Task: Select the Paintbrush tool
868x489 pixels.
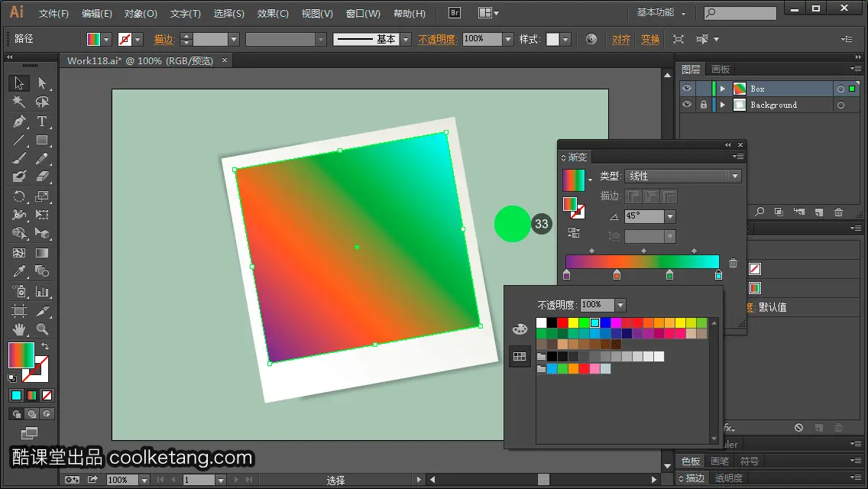Action: click(x=19, y=158)
